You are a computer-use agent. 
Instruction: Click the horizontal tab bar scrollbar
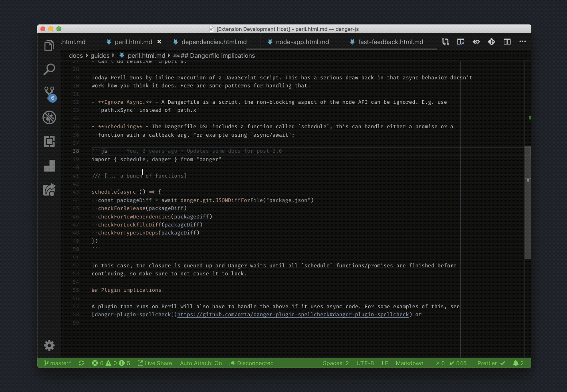341,49
